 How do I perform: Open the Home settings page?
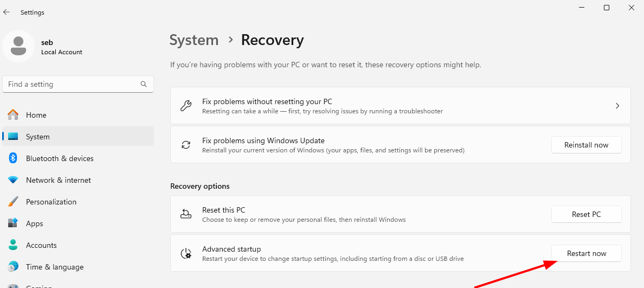36,115
